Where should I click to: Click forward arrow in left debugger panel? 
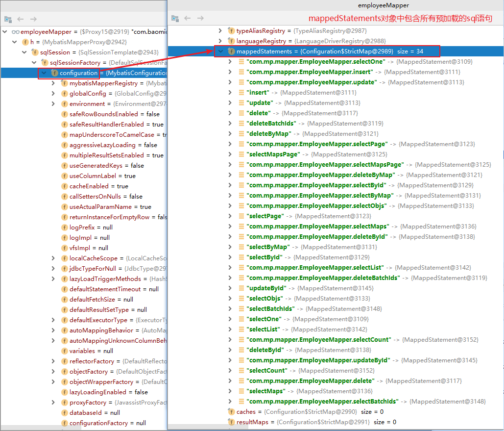(x=33, y=19)
